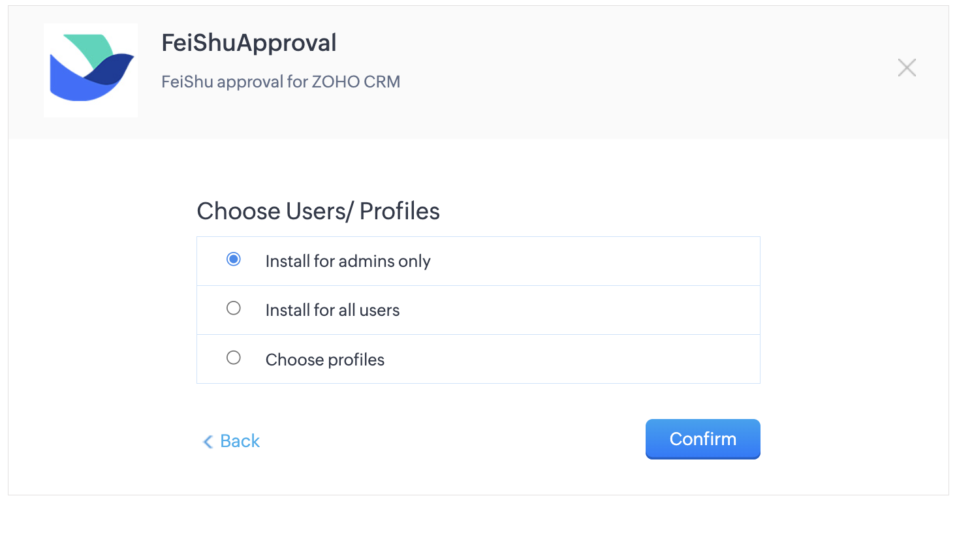Click the FeiShuApproval title text
Viewport: 957px width, 560px height.
tap(249, 43)
